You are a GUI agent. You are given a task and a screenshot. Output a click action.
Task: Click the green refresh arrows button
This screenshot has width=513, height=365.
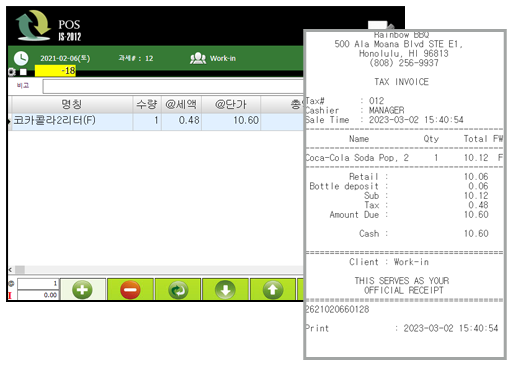[x=178, y=290]
